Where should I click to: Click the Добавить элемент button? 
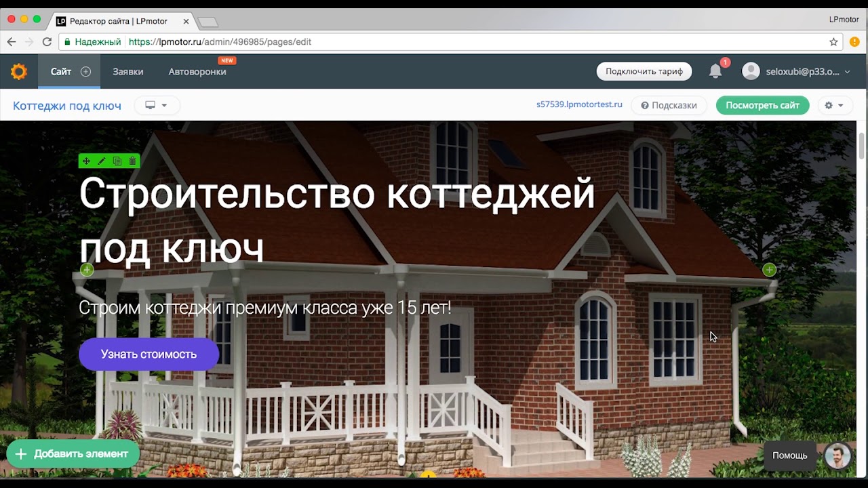pyautogui.click(x=73, y=454)
